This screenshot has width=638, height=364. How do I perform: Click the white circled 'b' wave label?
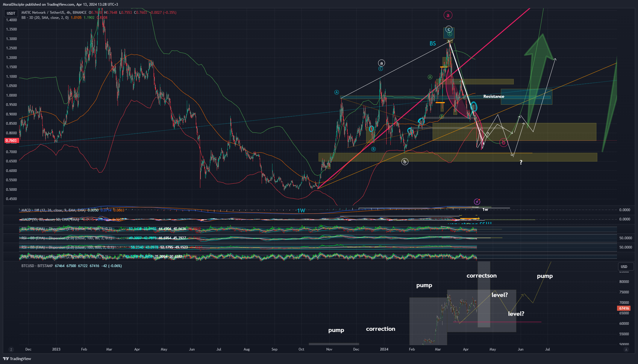[x=405, y=162]
